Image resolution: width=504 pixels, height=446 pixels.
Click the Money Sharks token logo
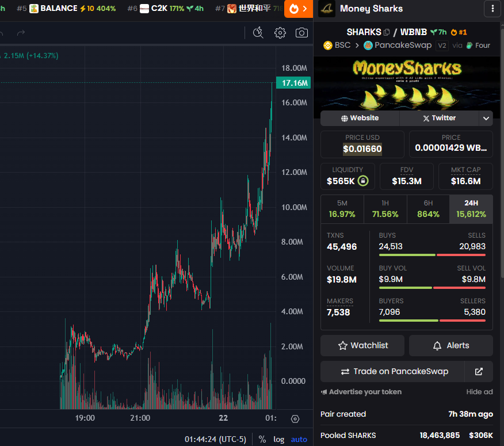(x=327, y=9)
